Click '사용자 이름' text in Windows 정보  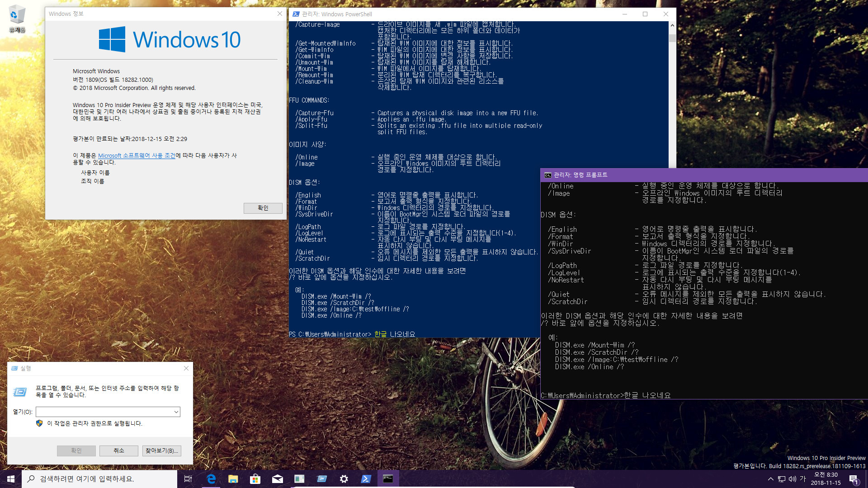[95, 173]
